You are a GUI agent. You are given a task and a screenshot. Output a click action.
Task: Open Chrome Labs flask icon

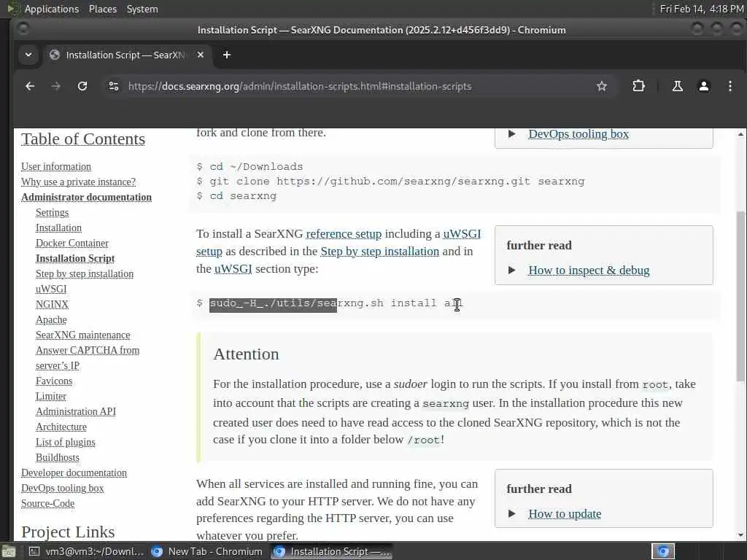[x=677, y=86]
